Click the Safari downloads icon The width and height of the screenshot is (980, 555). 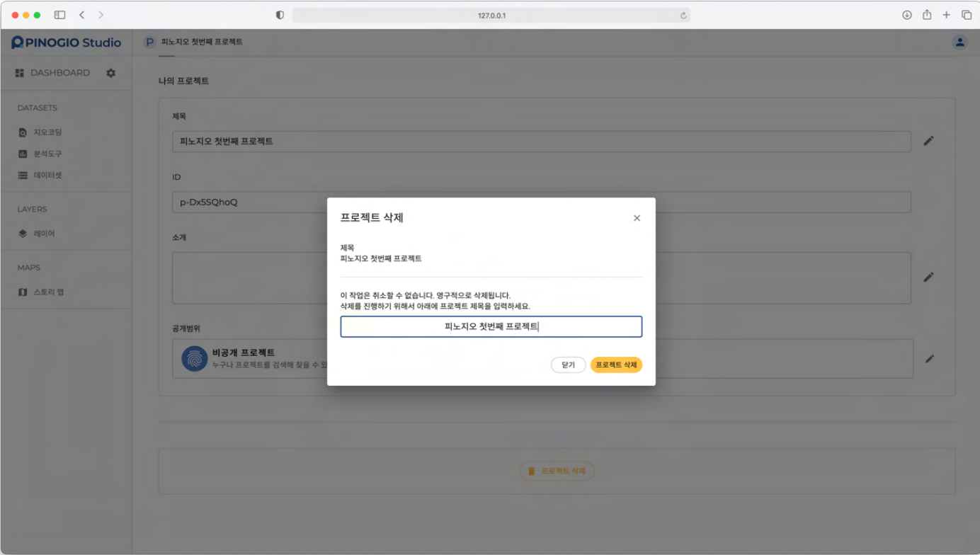point(906,15)
